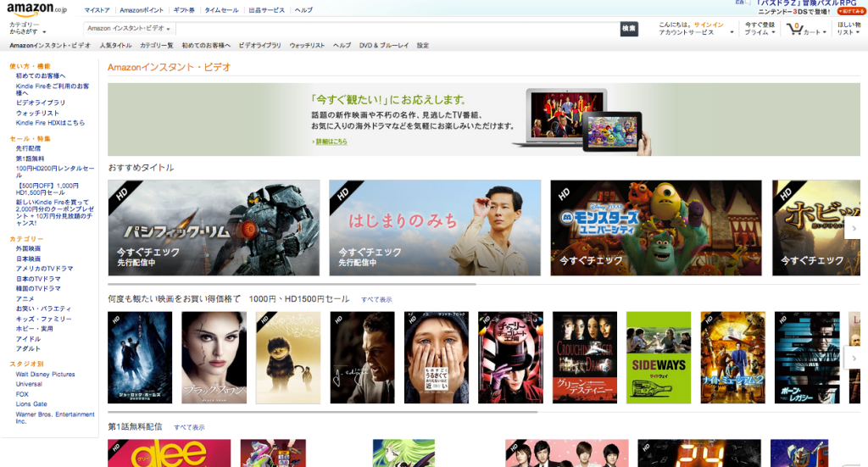Open タイムセール in top navigation
This screenshot has width=868, height=467.
221,10
